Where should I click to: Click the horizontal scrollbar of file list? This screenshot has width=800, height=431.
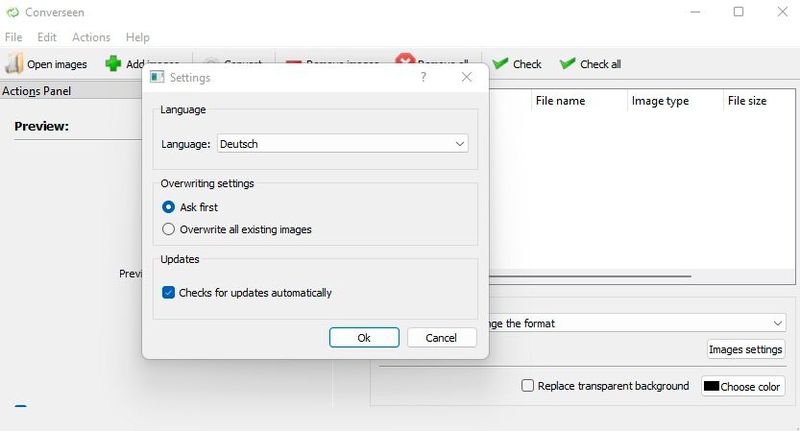click(x=589, y=276)
